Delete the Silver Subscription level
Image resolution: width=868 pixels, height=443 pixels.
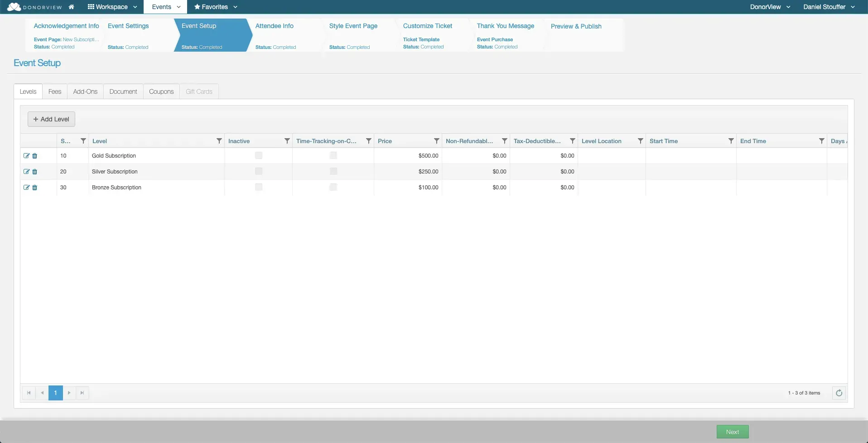(x=35, y=172)
